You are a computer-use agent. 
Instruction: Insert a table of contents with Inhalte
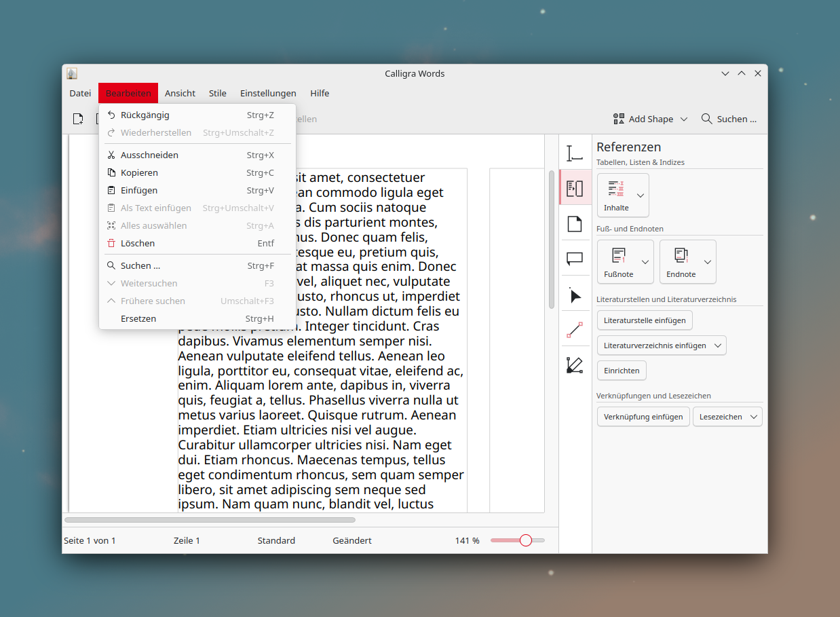coord(616,195)
